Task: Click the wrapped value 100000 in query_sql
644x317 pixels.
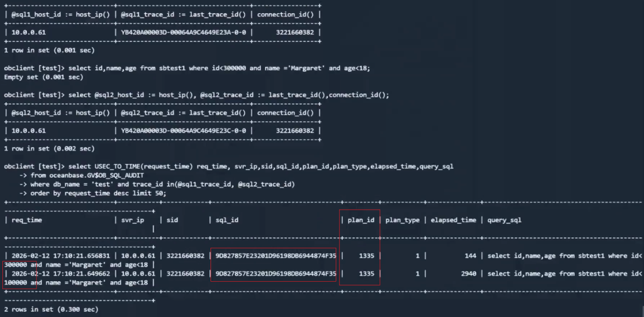Action: pyautogui.click(x=16, y=282)
